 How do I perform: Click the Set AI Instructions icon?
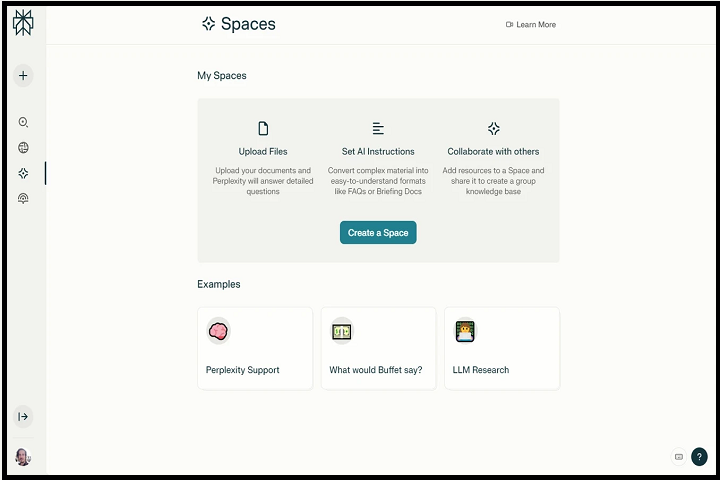click(x=378, y=128)
